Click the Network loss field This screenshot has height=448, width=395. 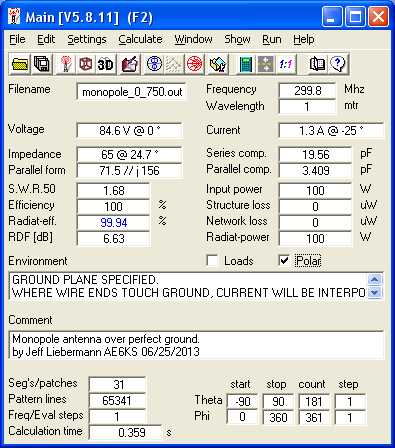pos(315,222)
